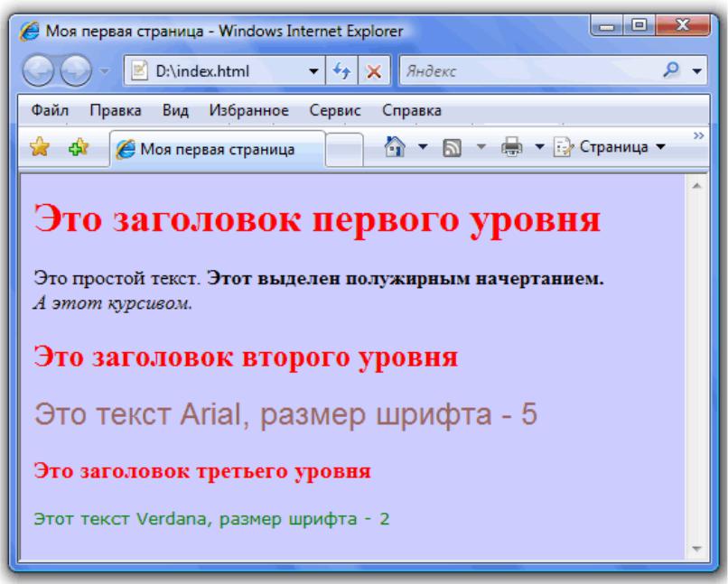Click the Print icon

[x=511, y=147]
